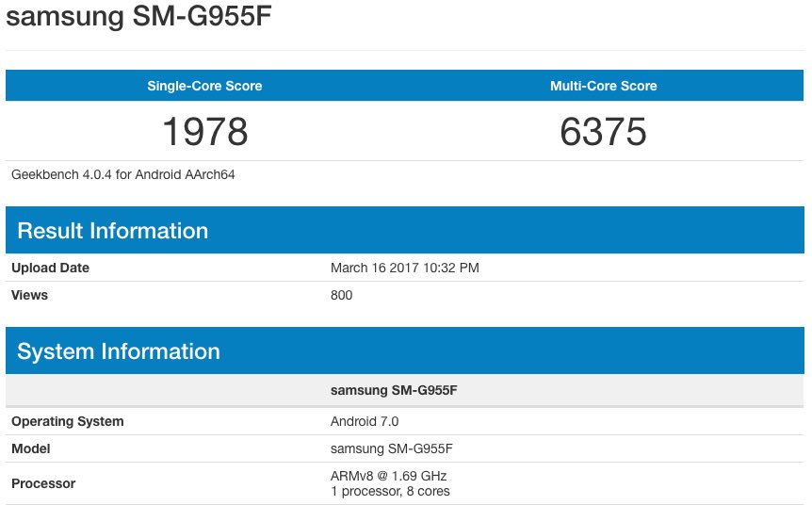The width and height of the screenshot is (812, 505).
Task: Click the Upload Date label
Action: pos(50,268)
